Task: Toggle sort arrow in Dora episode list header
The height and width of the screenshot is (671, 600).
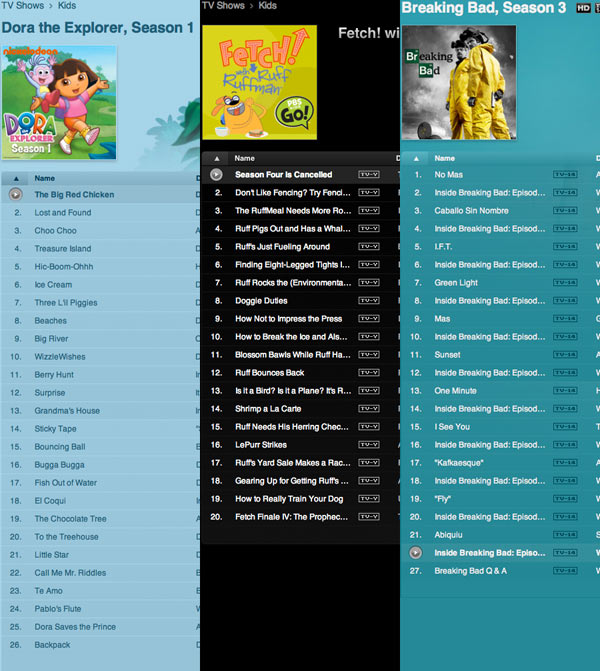Action: [x=15, y=178]
